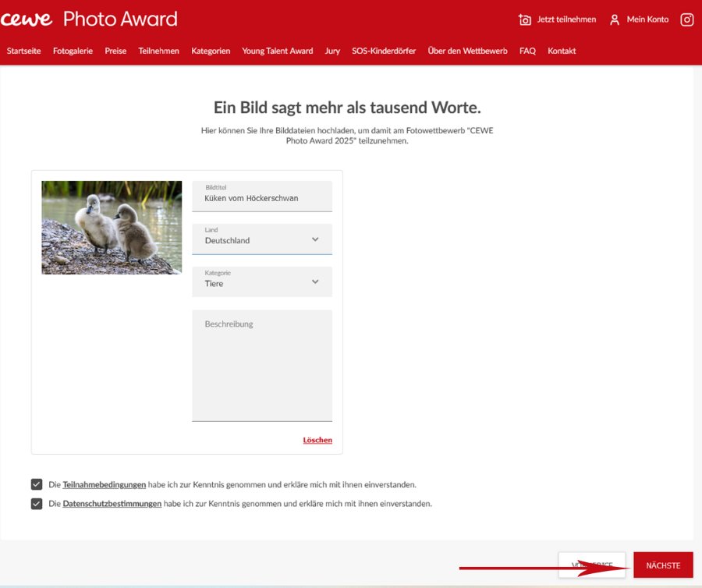Click the Löschen link
Screen dimensions: 702x588
tap(317, 440)
